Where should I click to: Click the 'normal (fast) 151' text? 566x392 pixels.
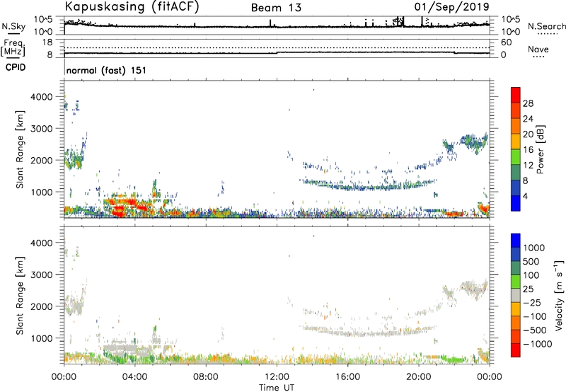coord(106,70)
